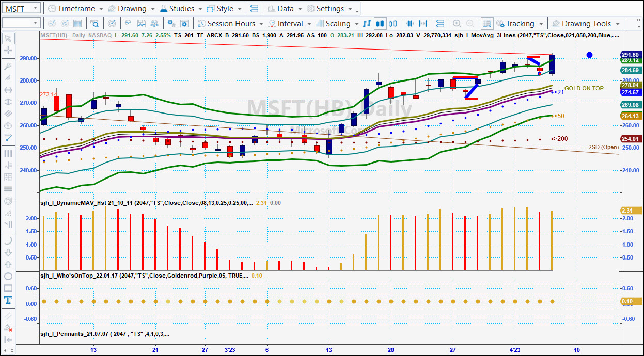
Task: Toggle the grid crosshair tracking button
Action: (x=486, y=23)
